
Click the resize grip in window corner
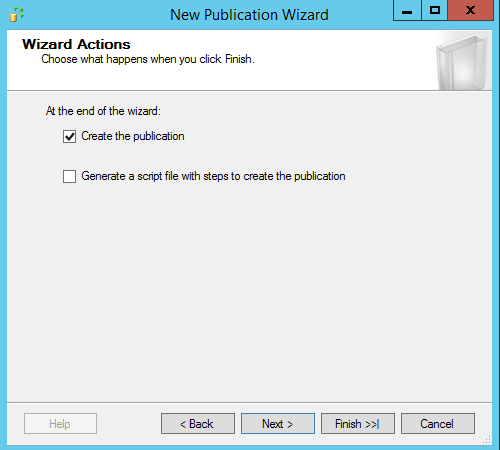coord(487,440)
